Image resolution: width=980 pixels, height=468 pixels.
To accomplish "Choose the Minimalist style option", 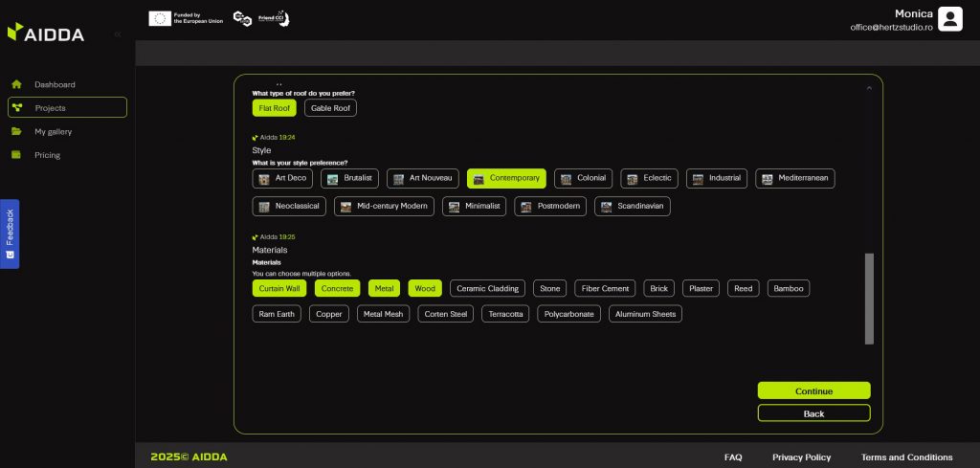I will [475, 207].
